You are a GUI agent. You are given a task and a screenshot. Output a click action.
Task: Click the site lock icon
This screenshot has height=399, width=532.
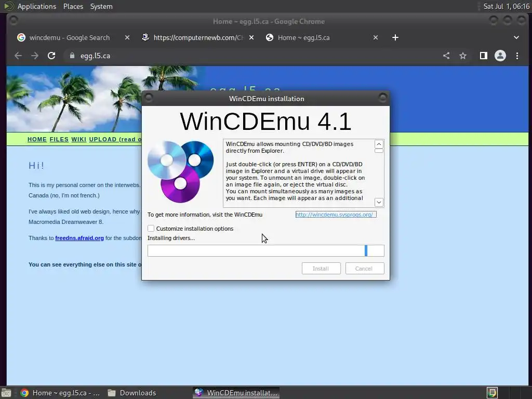click(x=72, y=56)
